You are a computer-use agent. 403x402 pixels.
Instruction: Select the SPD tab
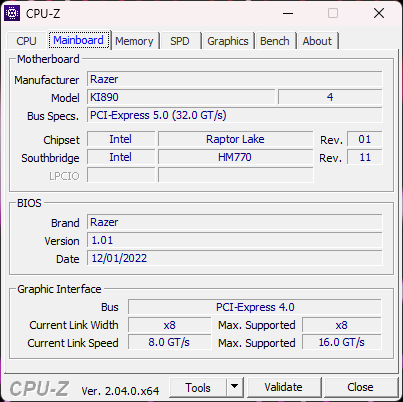pos(180,41)
